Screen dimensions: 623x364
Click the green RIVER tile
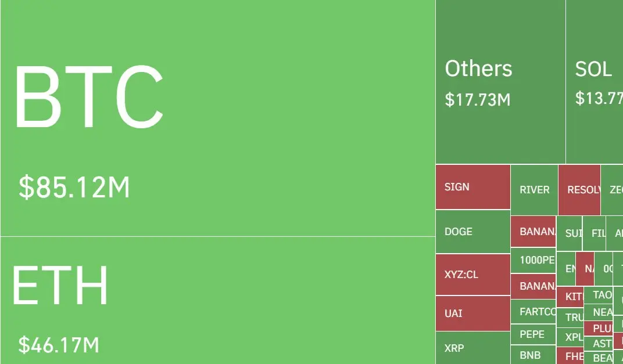[535, 190]
